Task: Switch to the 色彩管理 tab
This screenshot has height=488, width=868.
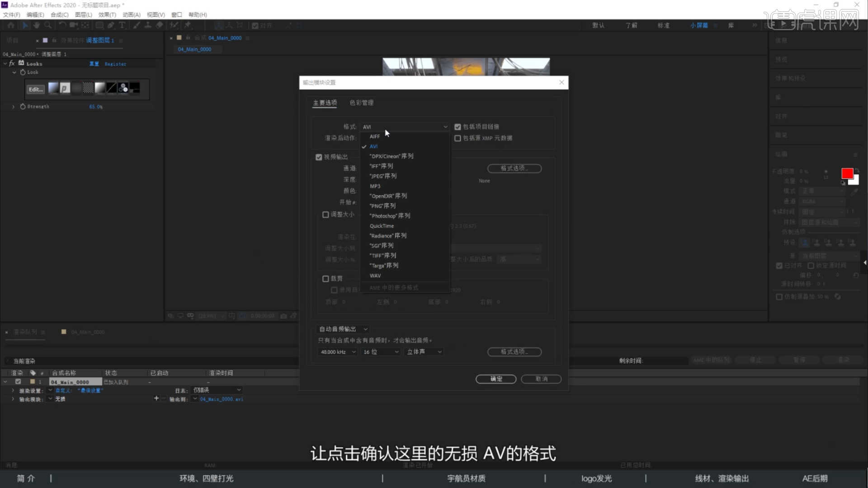Action: (x=361, y=103)
